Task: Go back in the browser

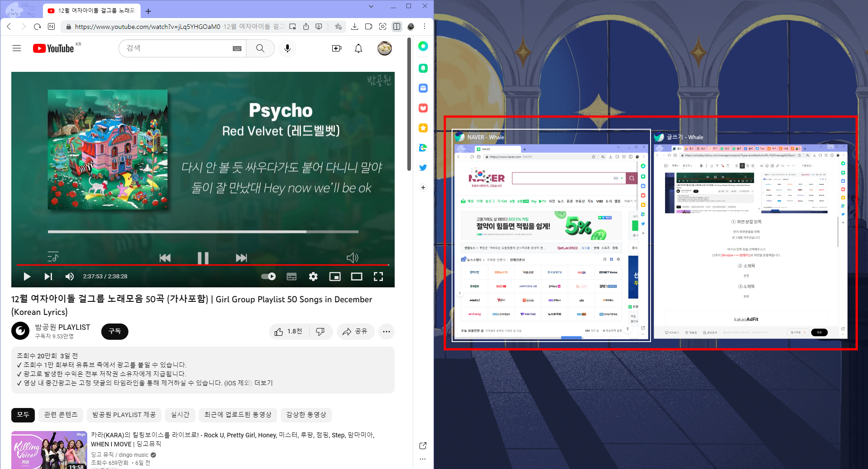Action: (9, 27)
